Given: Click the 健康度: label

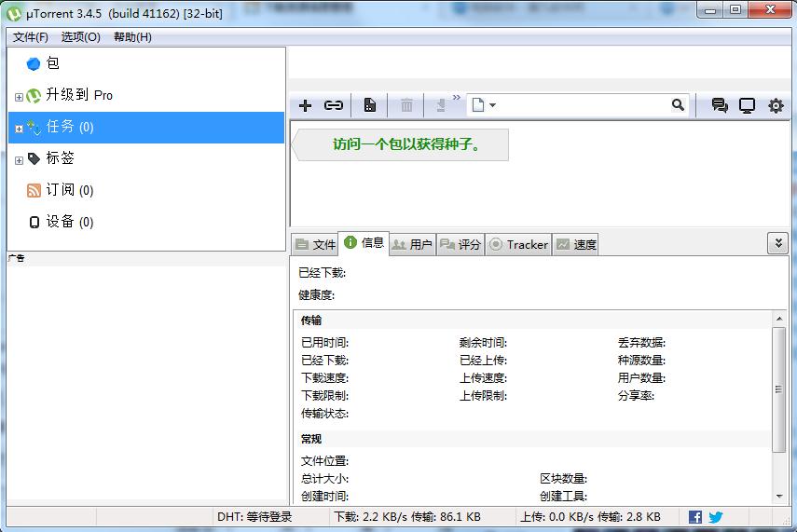Looking at the screenshot, I should click(x=316, y=294).
